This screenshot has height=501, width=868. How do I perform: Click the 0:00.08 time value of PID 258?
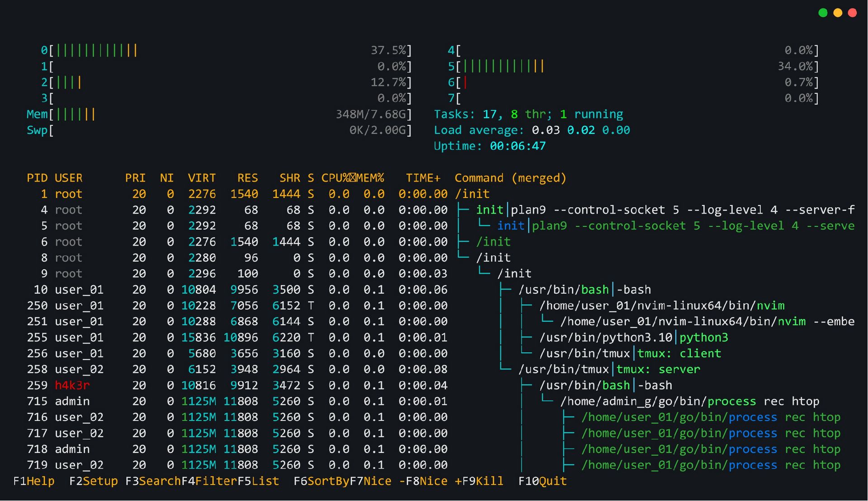(423, 370)
